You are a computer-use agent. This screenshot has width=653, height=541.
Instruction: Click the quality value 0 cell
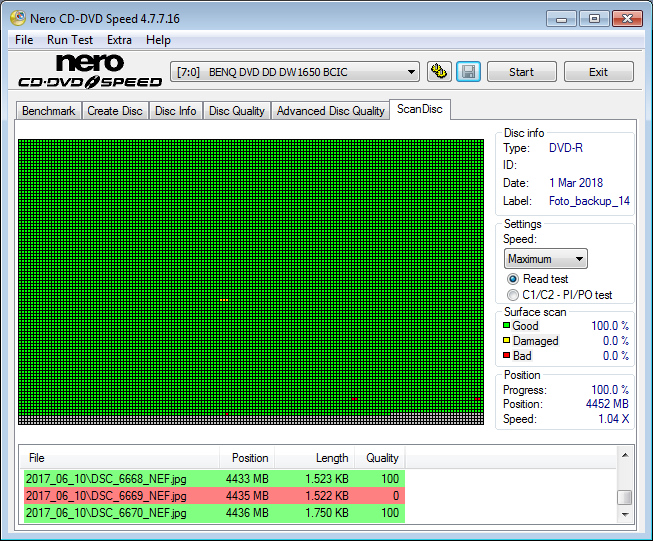(x=396, y=496)
